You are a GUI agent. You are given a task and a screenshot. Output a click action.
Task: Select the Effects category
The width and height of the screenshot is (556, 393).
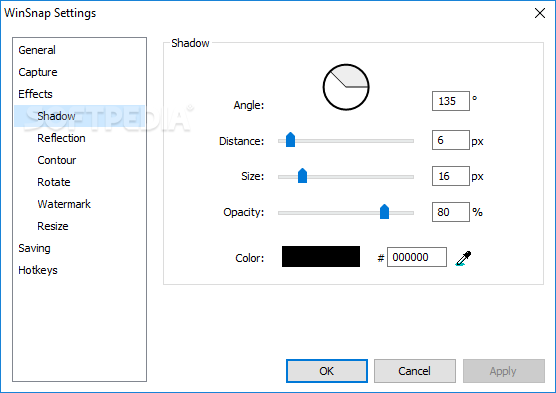pyautogui.click(x=35, y=94)
